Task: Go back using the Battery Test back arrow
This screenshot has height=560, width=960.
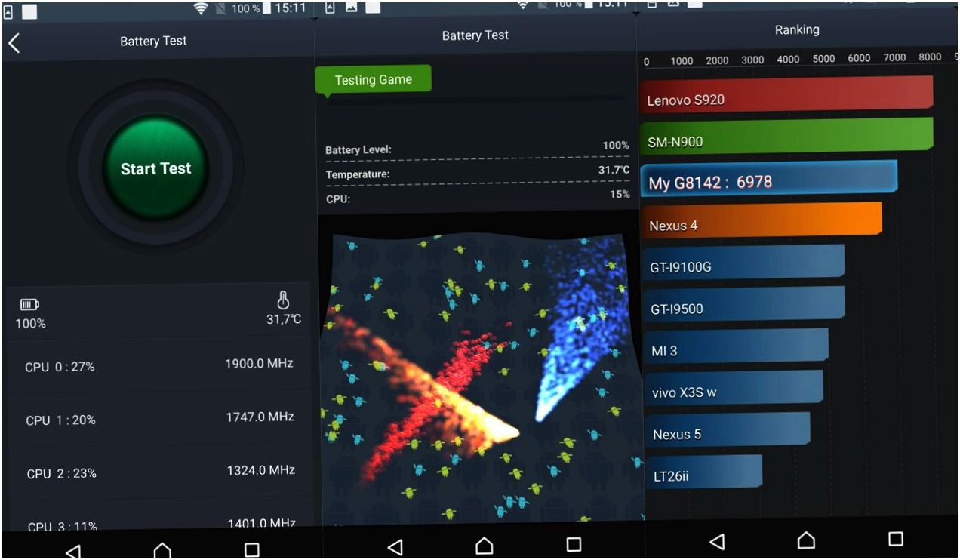Action: tap(14, 42)
